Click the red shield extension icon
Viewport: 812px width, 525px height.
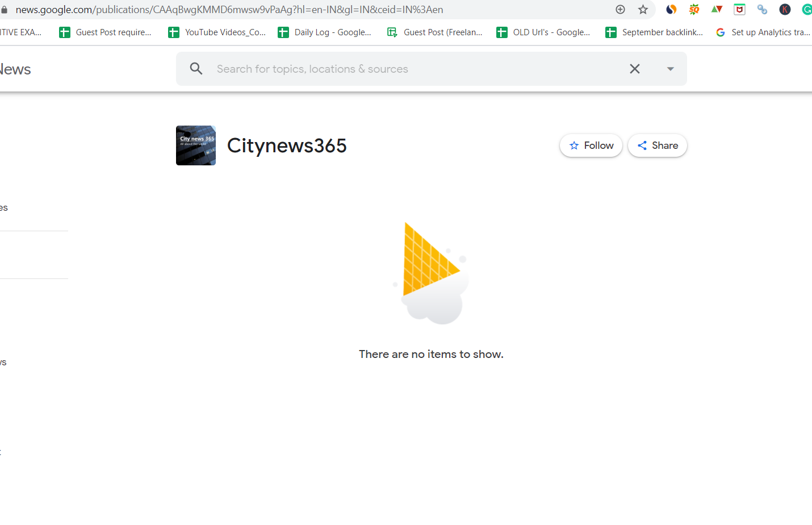[x=739, y=9]
